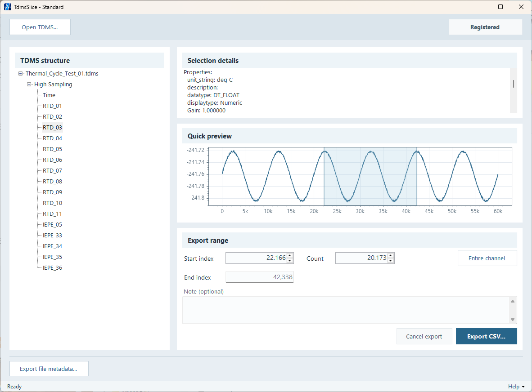This screenshot has height=392, width=532.
Task: Select channel RTD_02
Action: pyautogui.click(x=52, y=117)
